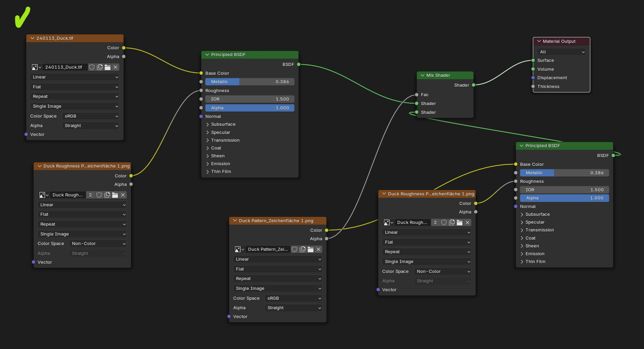Screen dimensions: 644x349
Task: Click new-image copy icon in Duck Pattern node
Action: (302, 249)
